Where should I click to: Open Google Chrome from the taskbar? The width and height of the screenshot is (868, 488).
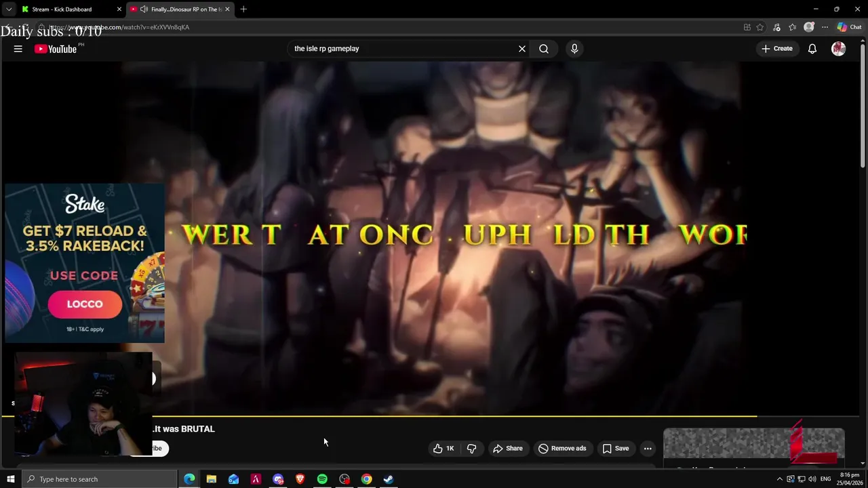coord(366,479)
